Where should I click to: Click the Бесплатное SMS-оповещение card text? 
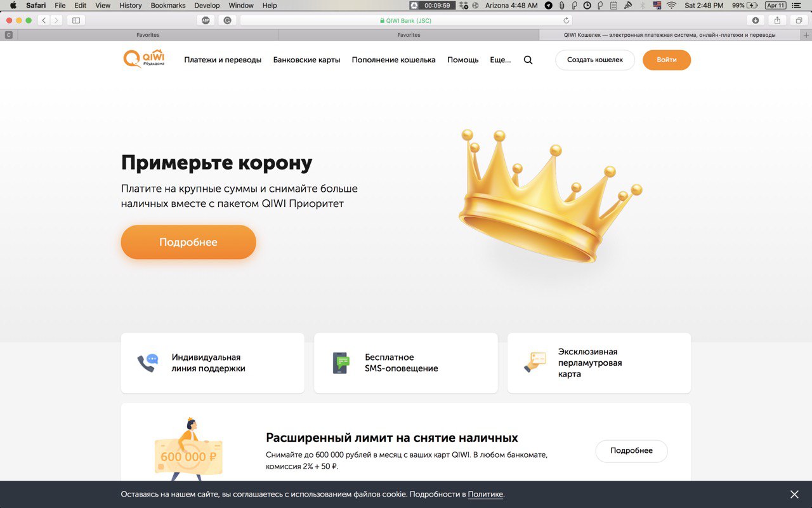pos(401,363)
